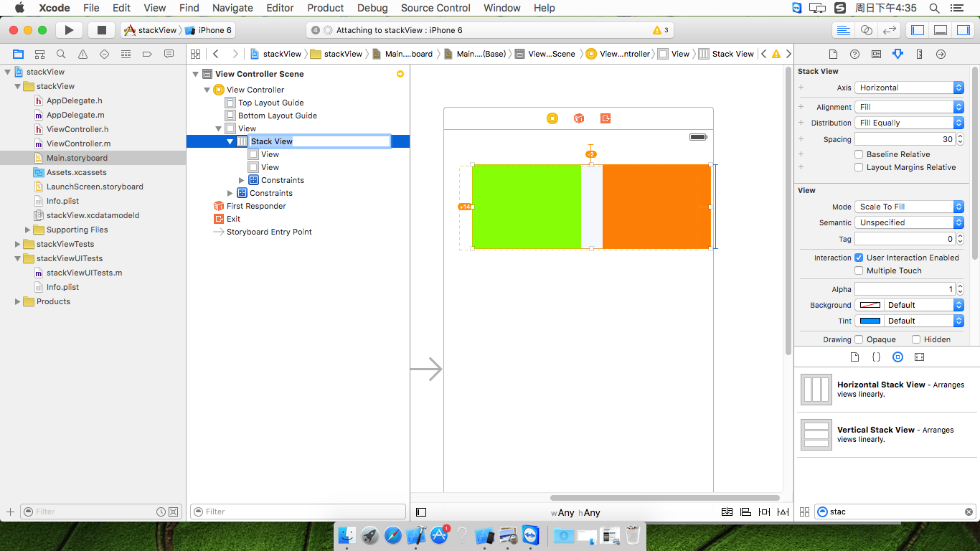Screen dimensions: 980x551
Task: Switch to the Assistant editor
Action: [x=867, y=30]
